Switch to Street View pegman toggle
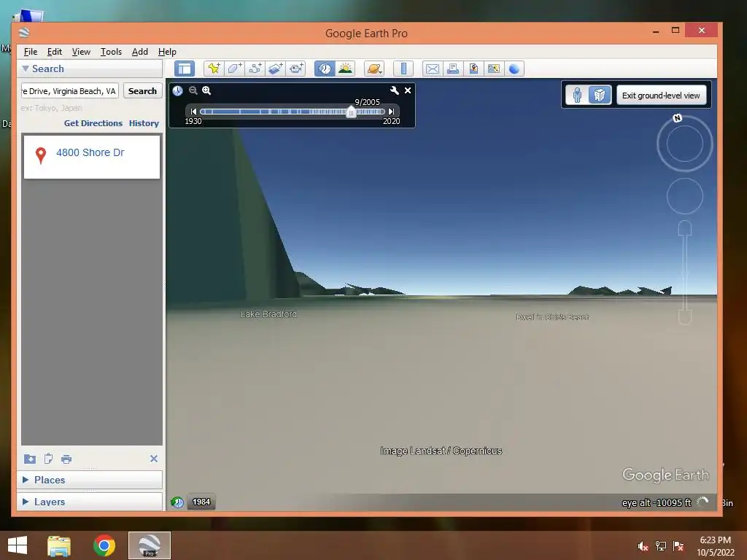 (x=578, y=96)
